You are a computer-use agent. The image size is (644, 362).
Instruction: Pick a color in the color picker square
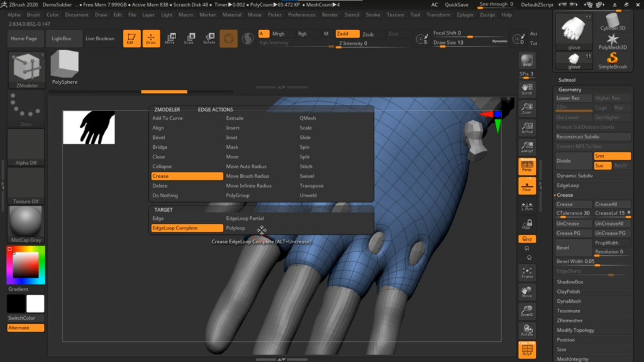tap(25, 265)
